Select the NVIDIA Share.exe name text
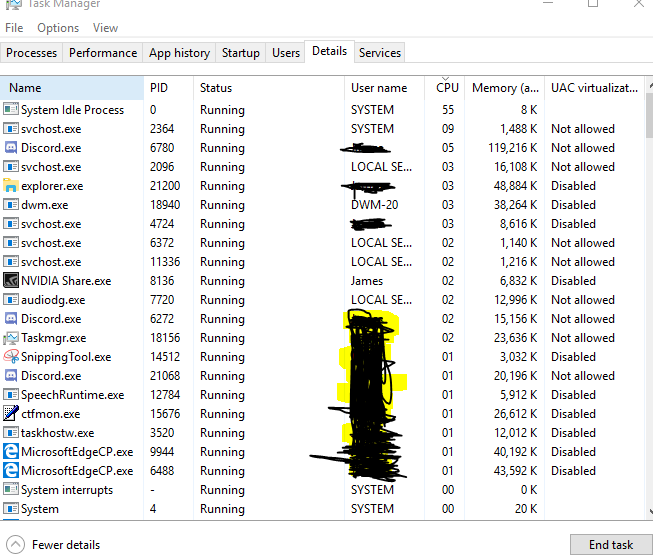653x559 pixels. tap(66, 281)
